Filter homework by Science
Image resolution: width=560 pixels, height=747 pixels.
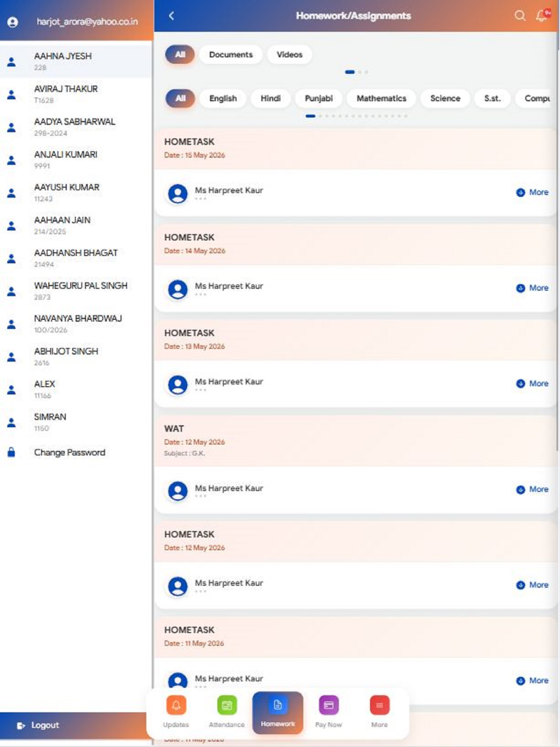pos(445,98)
